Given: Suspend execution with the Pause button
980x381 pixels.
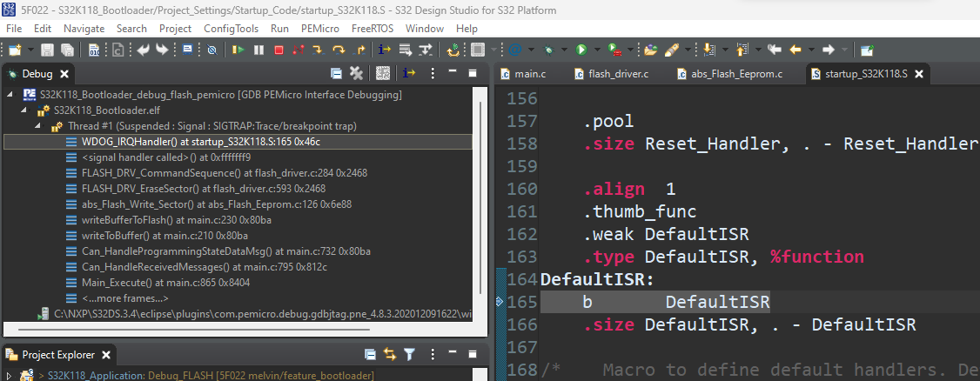Looking at the screenshot, I should 258,50.
